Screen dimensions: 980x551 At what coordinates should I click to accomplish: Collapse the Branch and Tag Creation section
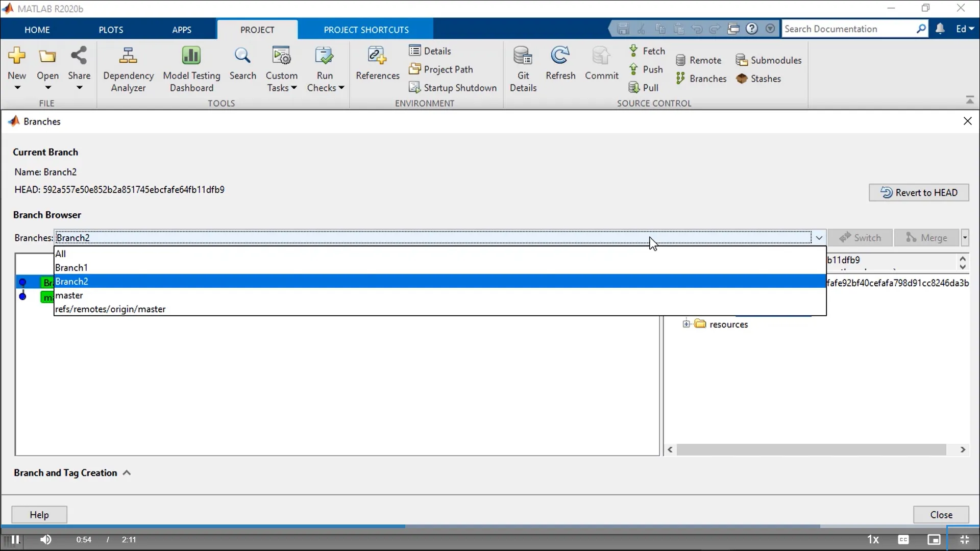pyautogui.click(x=126, y=473)
